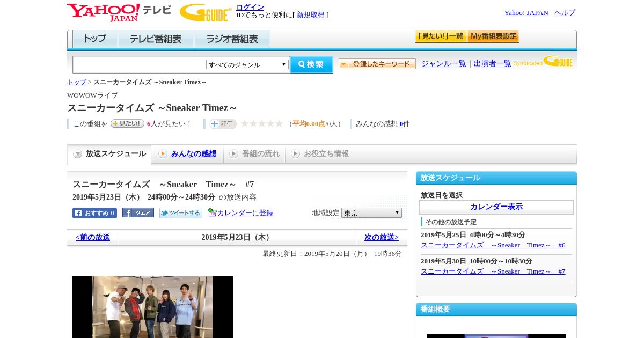The height and width of the screenshot is (338, 644).
Task: Switch to 放送スケジュール tab
Action: coord(109,154)
